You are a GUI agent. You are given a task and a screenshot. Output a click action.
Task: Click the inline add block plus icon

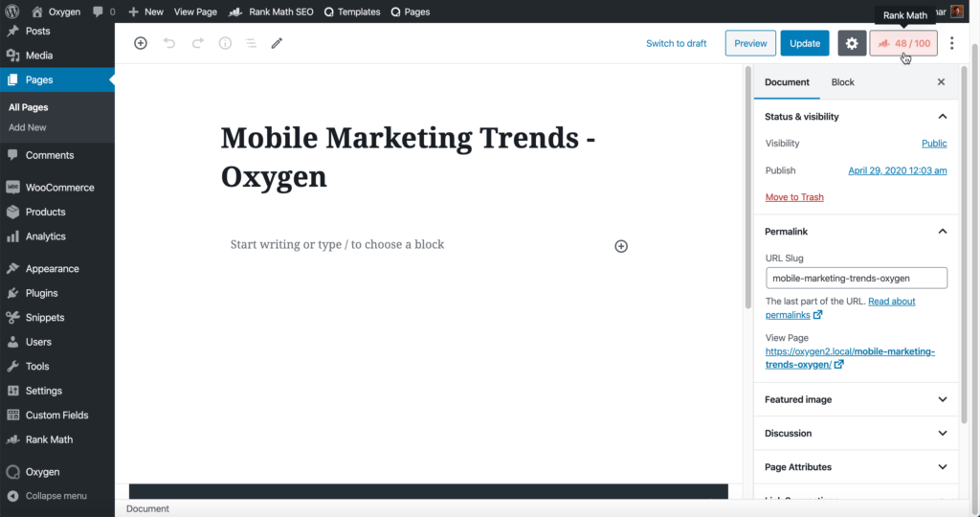tap(620, 246)
